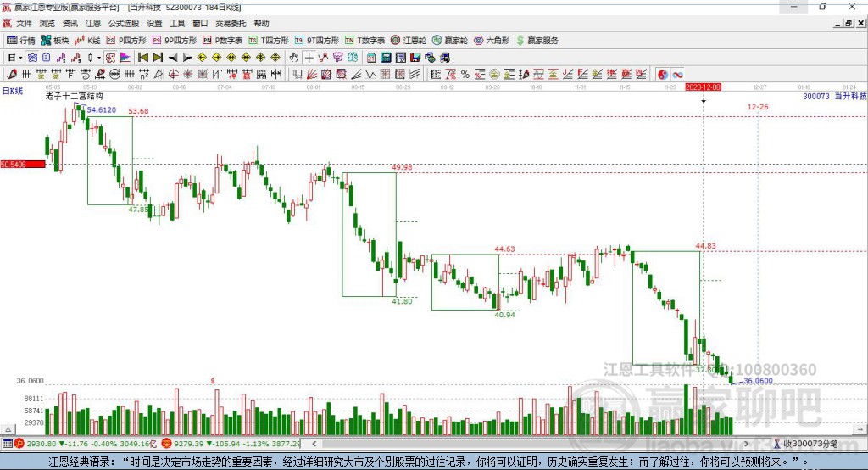Click the 老子十二宫结构 label
868x470 pixels.
pyautogui.click(x=75, y=96)
